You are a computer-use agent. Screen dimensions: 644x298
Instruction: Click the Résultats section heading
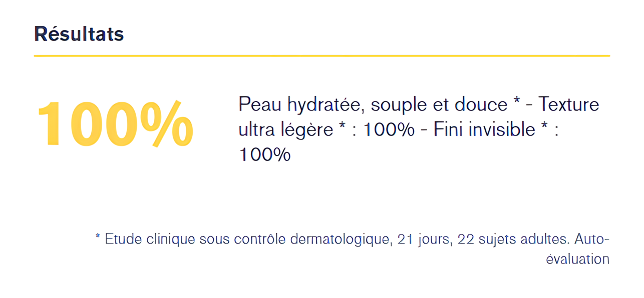coord(79,34)
